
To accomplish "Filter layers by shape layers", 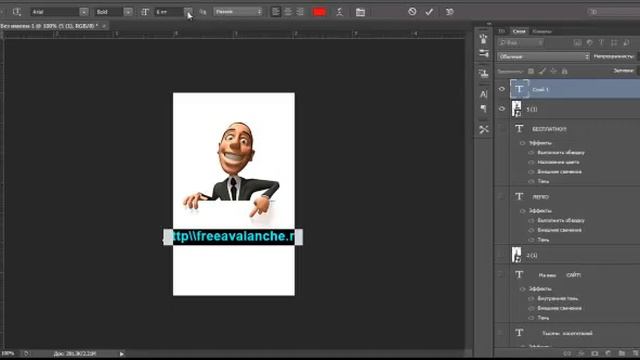I will click(614, 43).
